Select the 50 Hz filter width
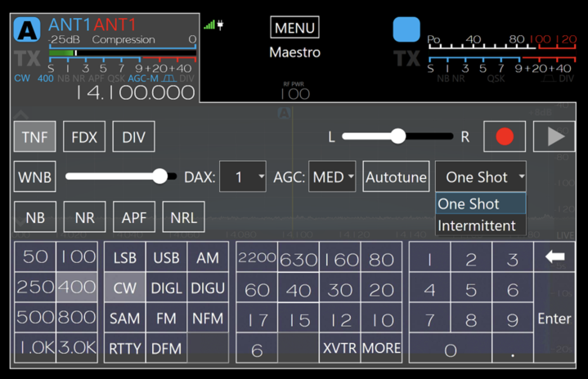This screenshot has height=379, width=588. pos(35,257)
